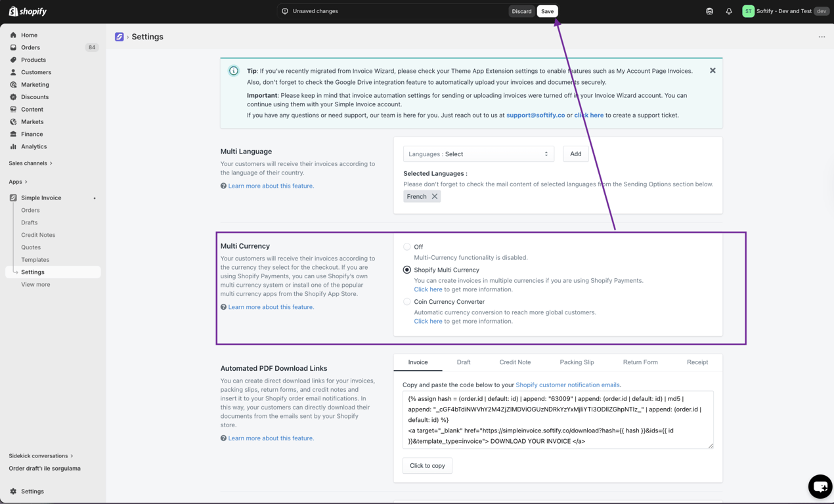Click the Save button

(547, 11)
